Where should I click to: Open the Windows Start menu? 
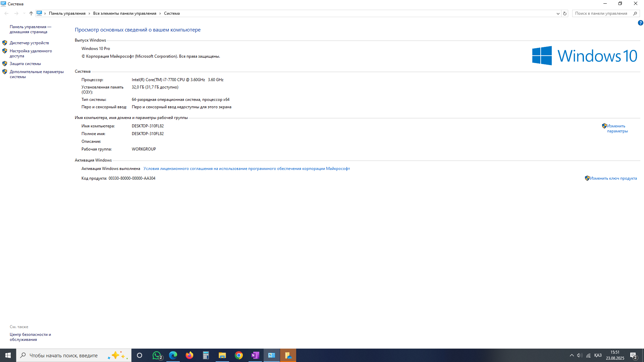[8, 355]
